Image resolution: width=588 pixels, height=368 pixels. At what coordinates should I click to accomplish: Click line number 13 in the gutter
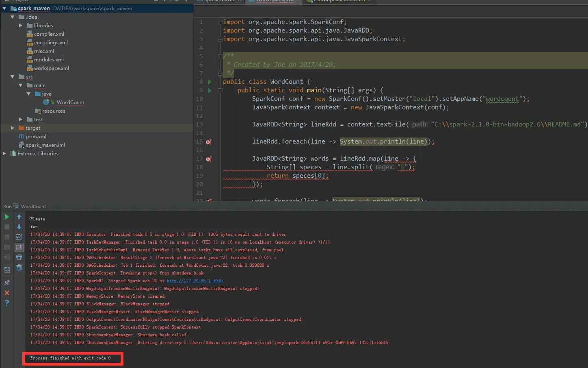pos(199,124)
